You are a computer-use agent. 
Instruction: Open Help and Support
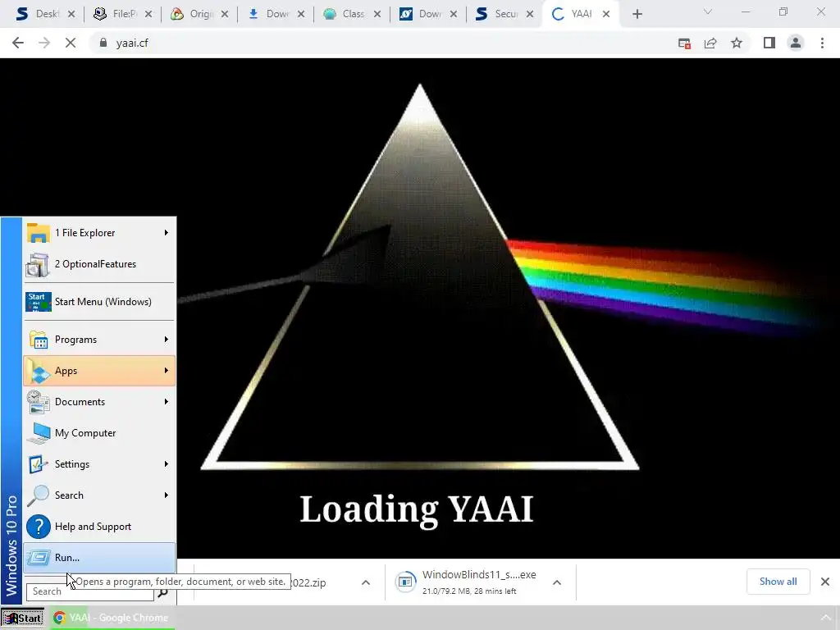click(99, 526)
